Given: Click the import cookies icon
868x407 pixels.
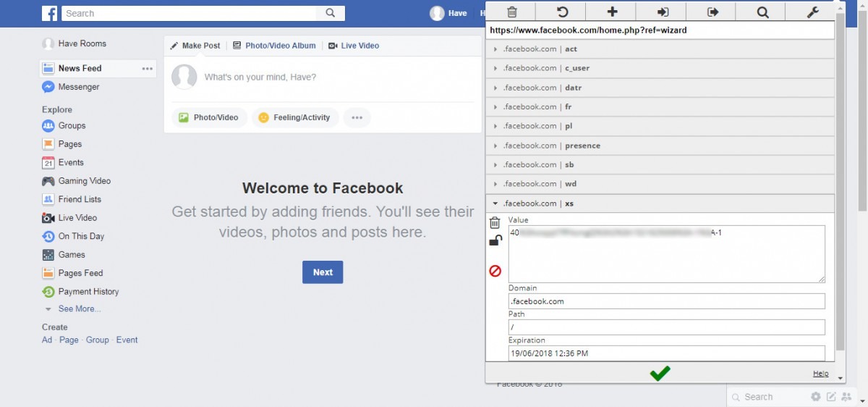Looking at the screenshot, I should (663, 12).
